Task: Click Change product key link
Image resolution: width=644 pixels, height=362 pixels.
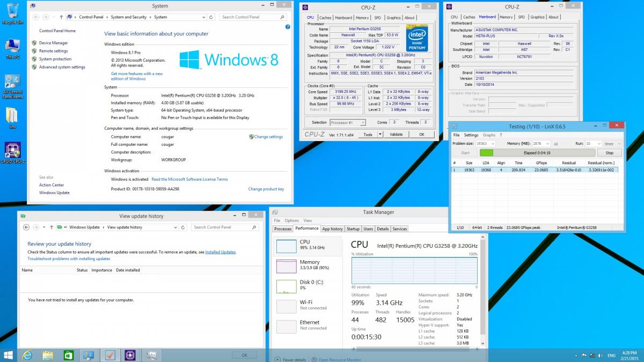Action: (266, 189)
